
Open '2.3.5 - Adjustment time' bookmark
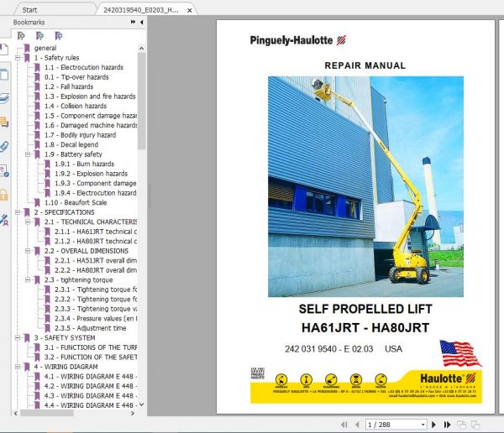tap(91, 328)
